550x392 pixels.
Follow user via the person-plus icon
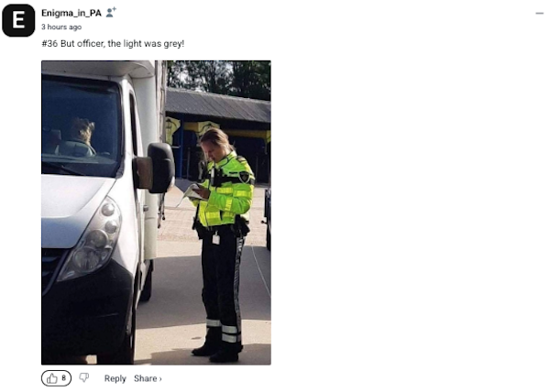click(111, 13)
